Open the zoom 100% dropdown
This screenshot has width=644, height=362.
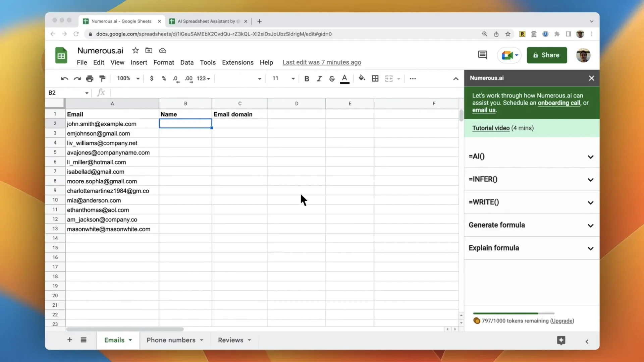click(128, 78)
